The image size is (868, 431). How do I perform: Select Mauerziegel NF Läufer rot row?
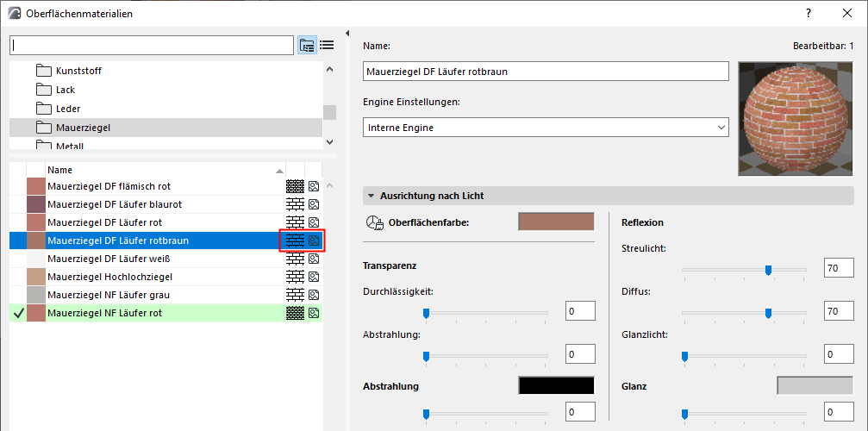165,313
